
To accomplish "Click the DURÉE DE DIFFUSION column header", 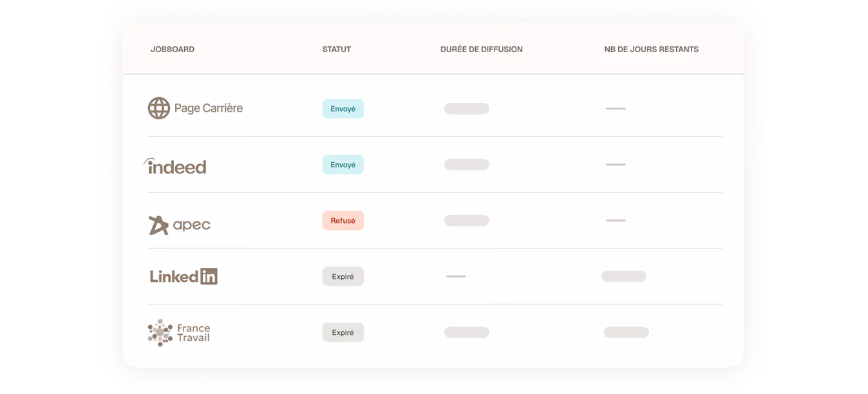I will (x=482, y=50).
